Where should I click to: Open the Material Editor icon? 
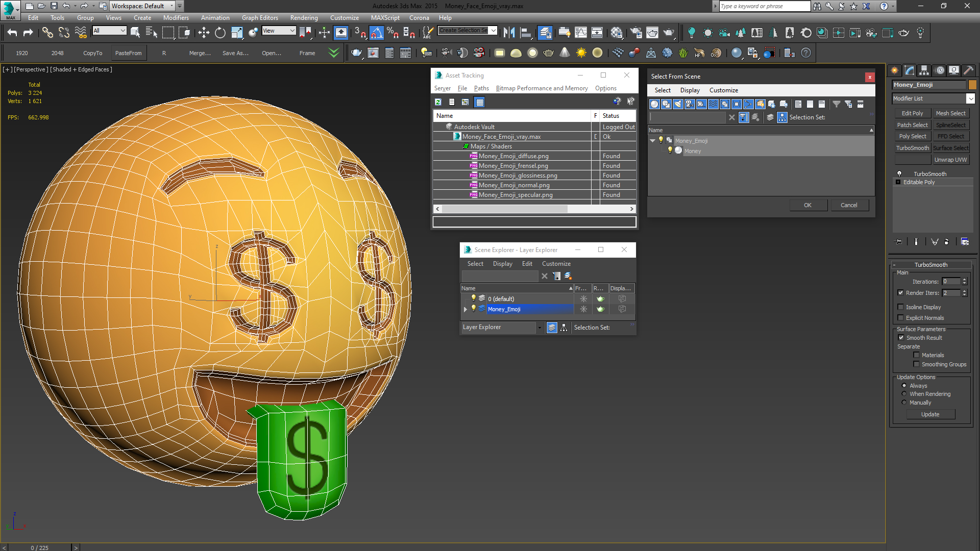[617, 33]
